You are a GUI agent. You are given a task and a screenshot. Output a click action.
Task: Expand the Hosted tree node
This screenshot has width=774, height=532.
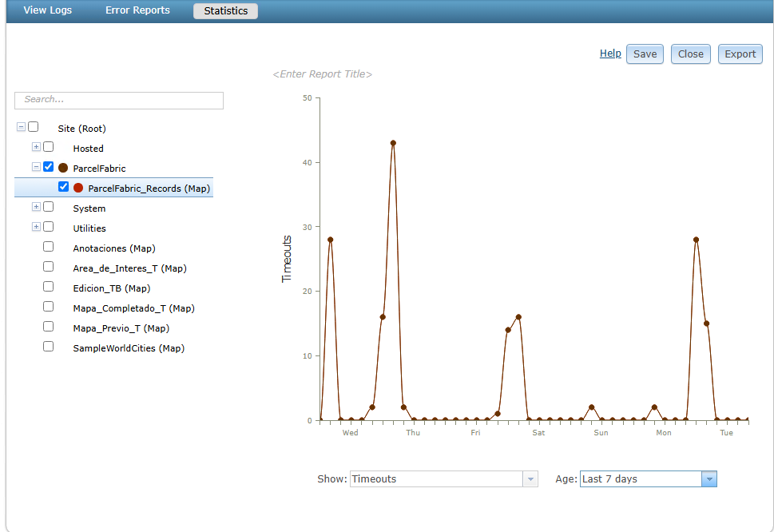point(35,146)
